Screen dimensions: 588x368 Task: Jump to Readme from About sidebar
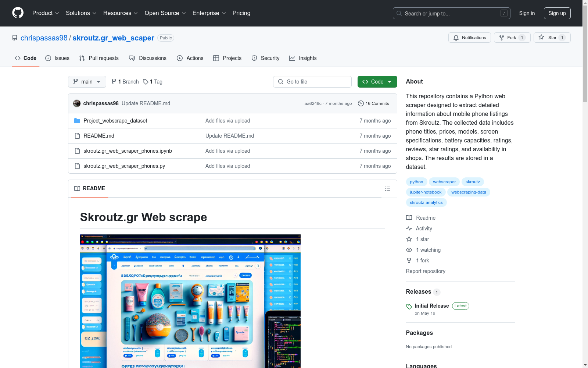point(421,218)
